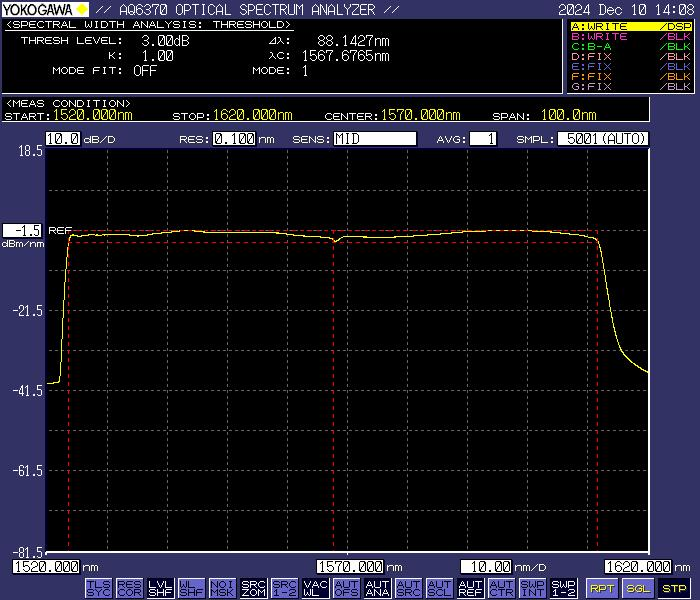This screenshot has width=700, height=600.
Task: Click the TLS SYC status indicator
Action: pos(98,588)
